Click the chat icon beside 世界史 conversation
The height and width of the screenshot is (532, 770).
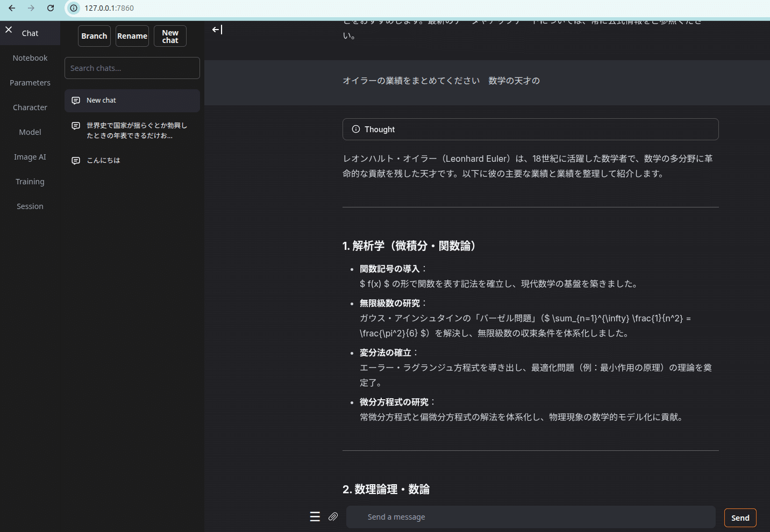point(76,126)
